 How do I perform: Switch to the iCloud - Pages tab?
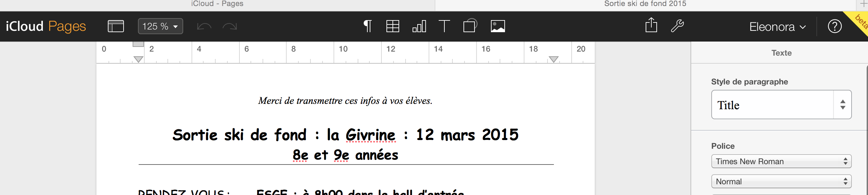click(x=217, y=4)
